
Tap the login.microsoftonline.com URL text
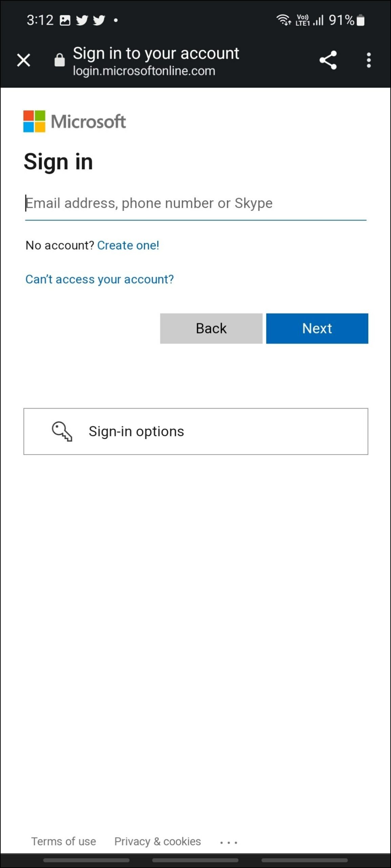click(144, 71)
